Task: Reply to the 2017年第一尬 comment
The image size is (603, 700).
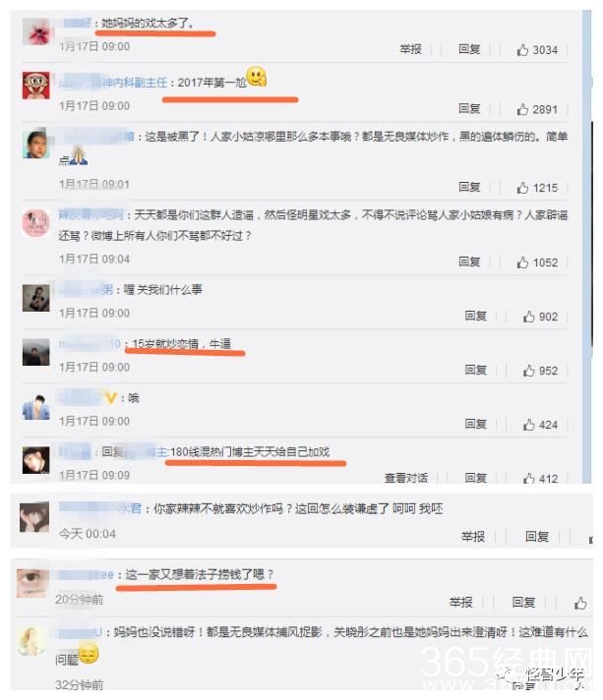Action: click(469, 108)
